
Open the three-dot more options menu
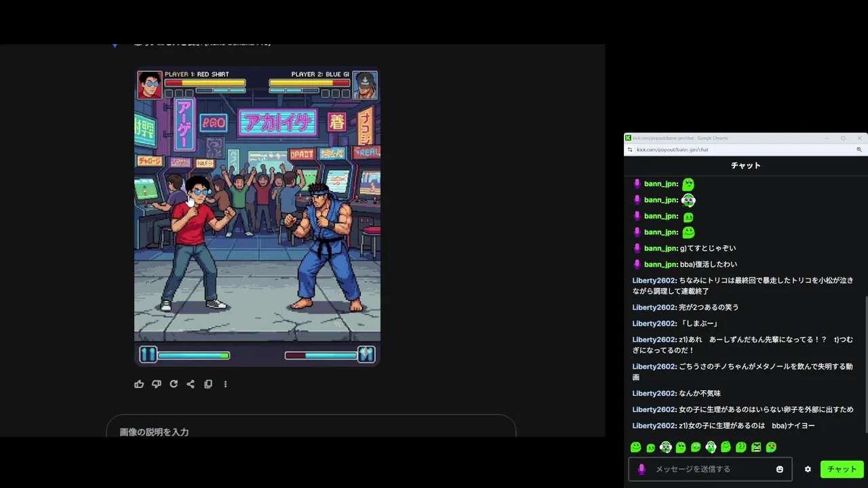pyautogui.click(x=225, y=384)
